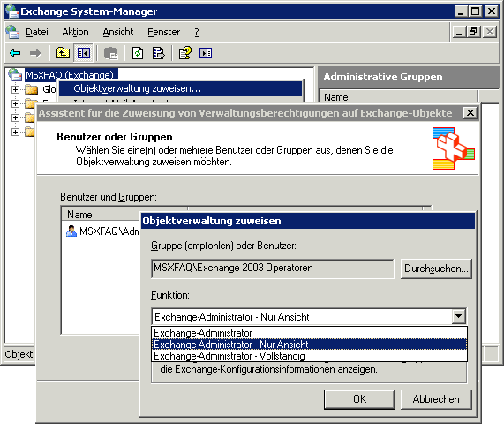The height and width of the screenshot is (424, 504).
Task: Click the Gruppe oder Benutzer text field
Action: pos(273,269)
